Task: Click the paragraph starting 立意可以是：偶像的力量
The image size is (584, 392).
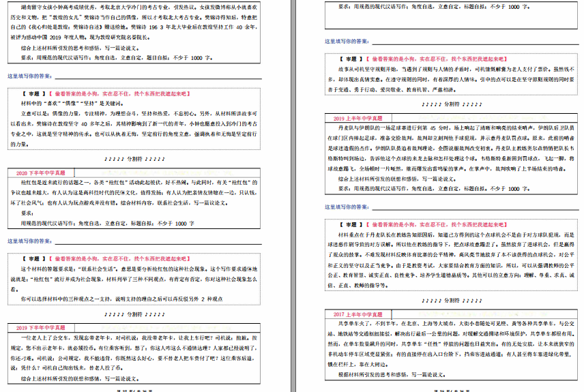Action: pos(134,129)
